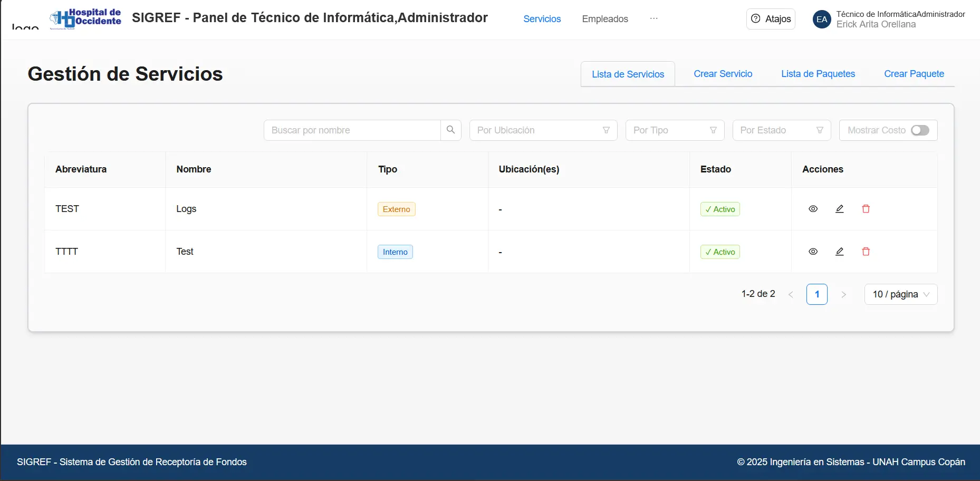Image resolution: width=980 pixels, height=481 pixels.
Task: Click the Hospital de Occidente logo
Action: pos(85,18)
